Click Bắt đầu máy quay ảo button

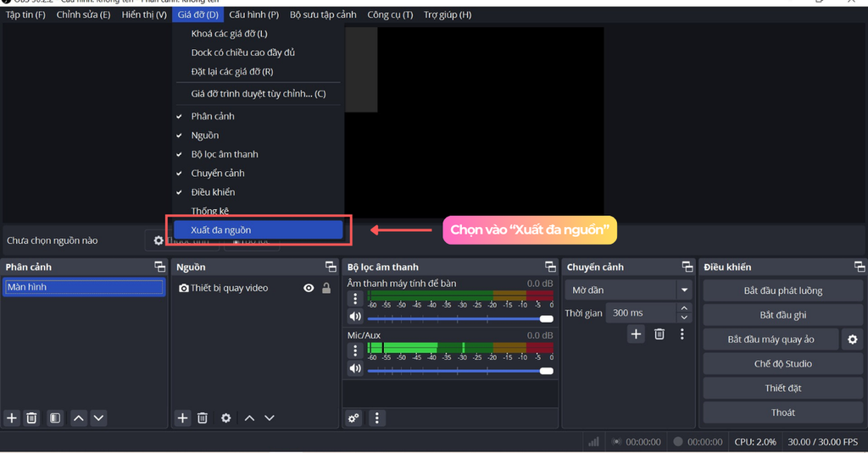pyautogui.click(x=771, y=340)
